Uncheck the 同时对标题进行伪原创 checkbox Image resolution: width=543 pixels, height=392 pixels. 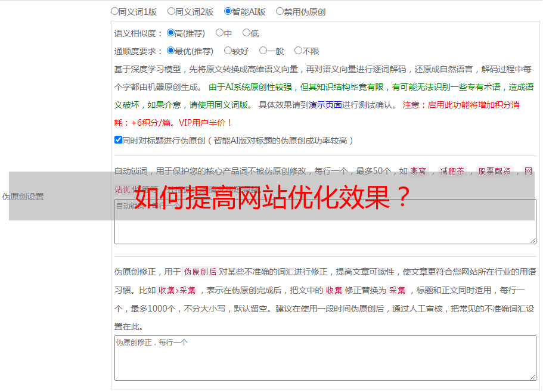118,140
